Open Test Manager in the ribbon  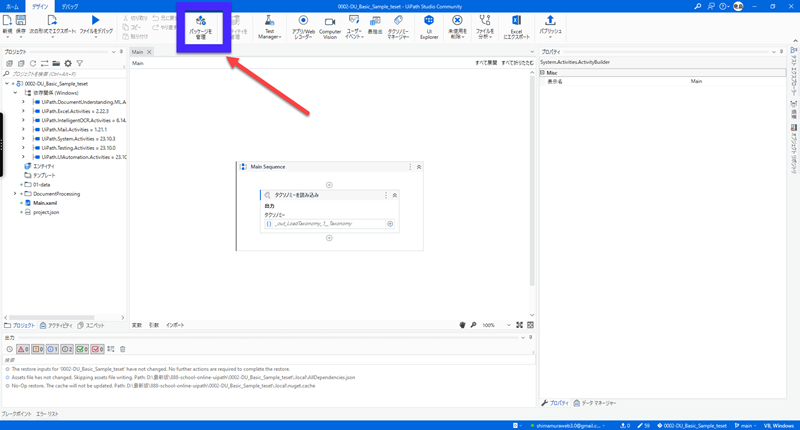point(269,27)
